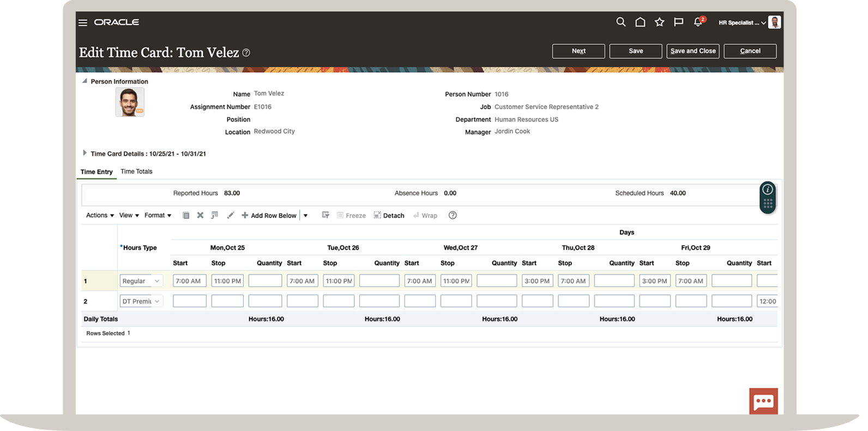868x431 pixels.
Task: Expand Time Card Details section
Action: point(85,153)
